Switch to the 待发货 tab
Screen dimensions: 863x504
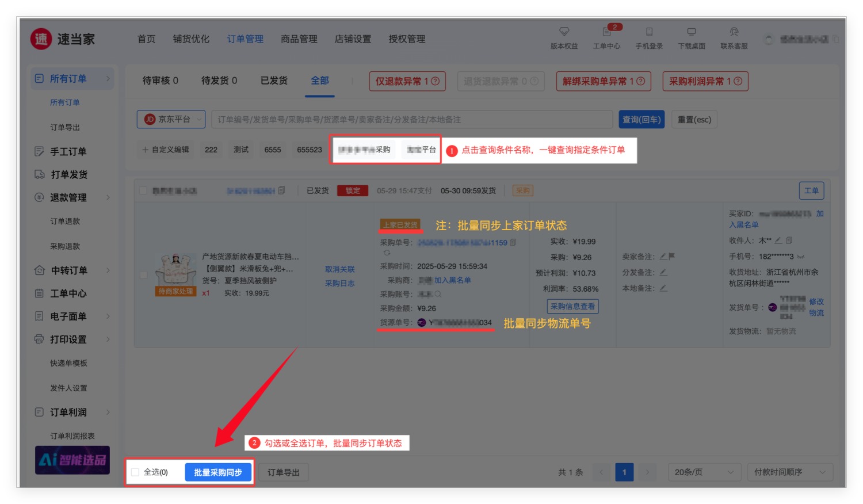tap(219, 81)
